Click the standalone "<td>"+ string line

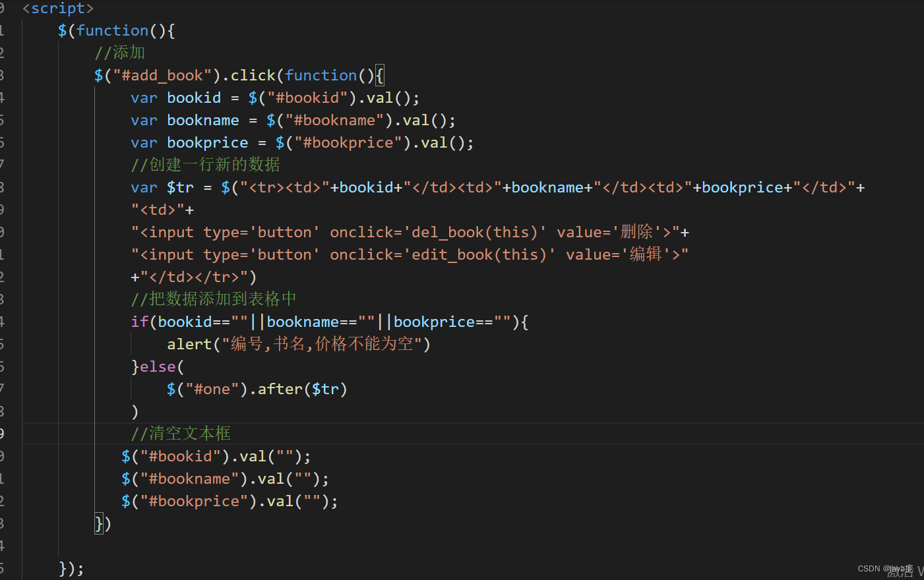162,210
